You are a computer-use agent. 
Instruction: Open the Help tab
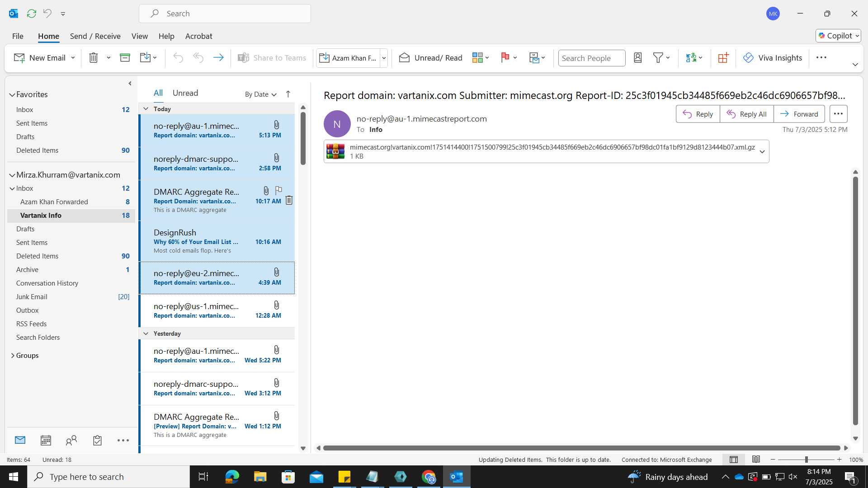tap(166, 36)
